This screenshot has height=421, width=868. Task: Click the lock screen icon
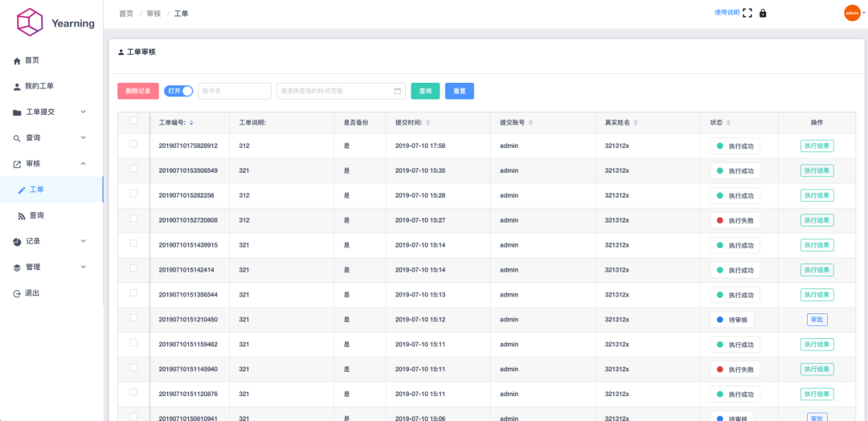point(763,13)
